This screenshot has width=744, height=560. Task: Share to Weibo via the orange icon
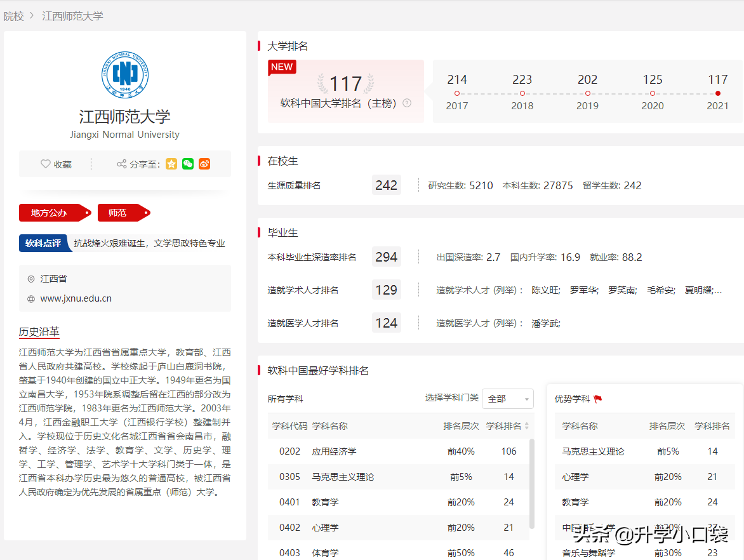(204, 164)
